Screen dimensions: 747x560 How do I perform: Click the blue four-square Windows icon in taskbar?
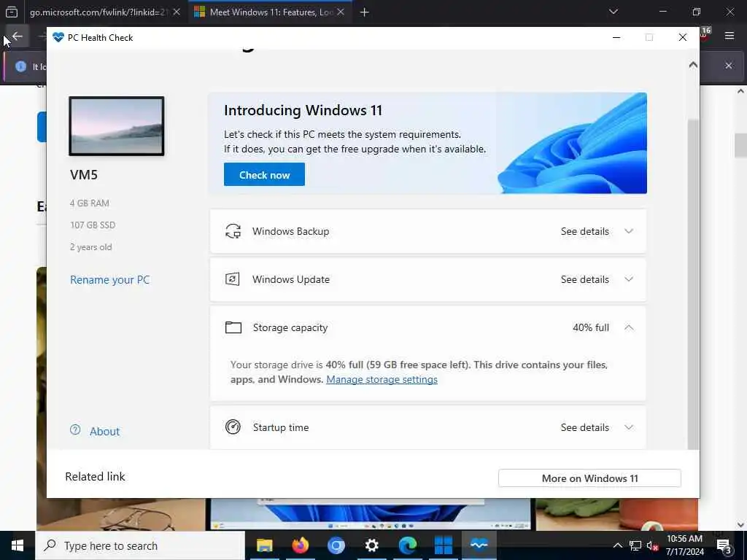pos(444,545)
